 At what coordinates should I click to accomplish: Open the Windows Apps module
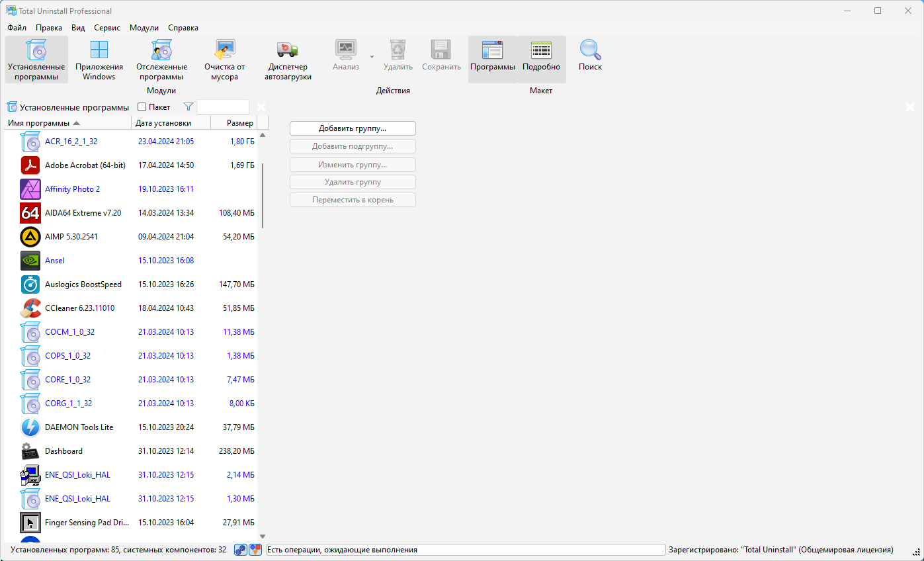point(99,60)
